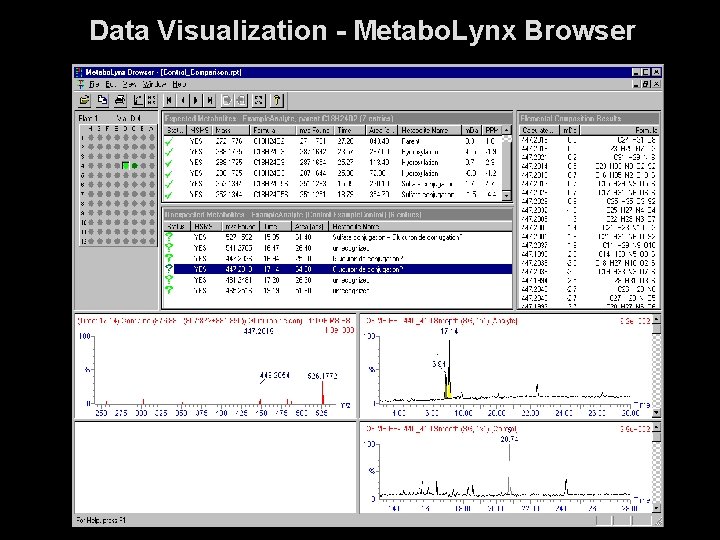Click the 20.74 peak label in control chromatogram
720x540 pixels.
pyautogui.click(x=509, y=439)
